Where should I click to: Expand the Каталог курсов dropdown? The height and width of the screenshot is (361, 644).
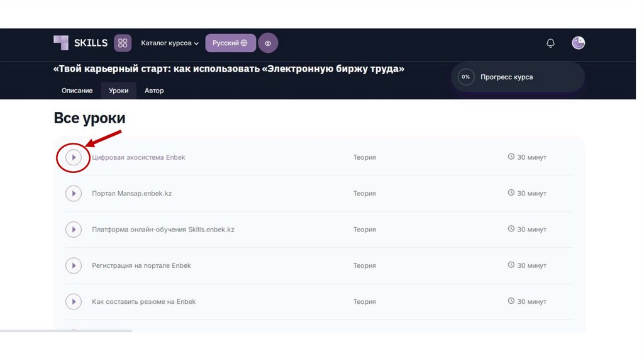click(170, 43)
